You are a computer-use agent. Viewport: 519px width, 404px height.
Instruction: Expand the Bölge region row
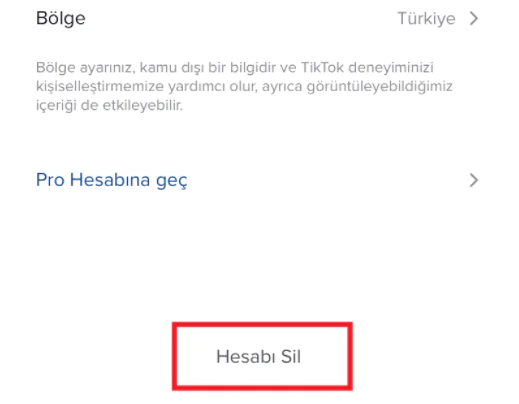[x=257, y=18]
